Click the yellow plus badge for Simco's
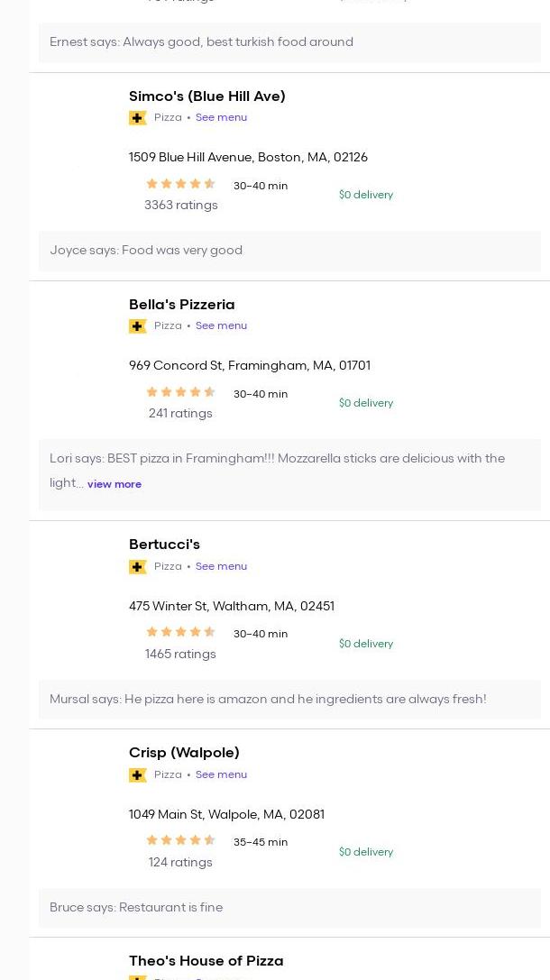Image resolution: width=550 pixels, height=980 pixels. click(x=137, y=118)
